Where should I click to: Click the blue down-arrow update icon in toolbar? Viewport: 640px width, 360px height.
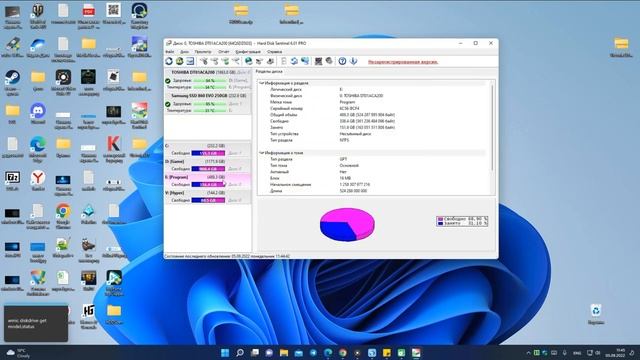tap(353, 61)
